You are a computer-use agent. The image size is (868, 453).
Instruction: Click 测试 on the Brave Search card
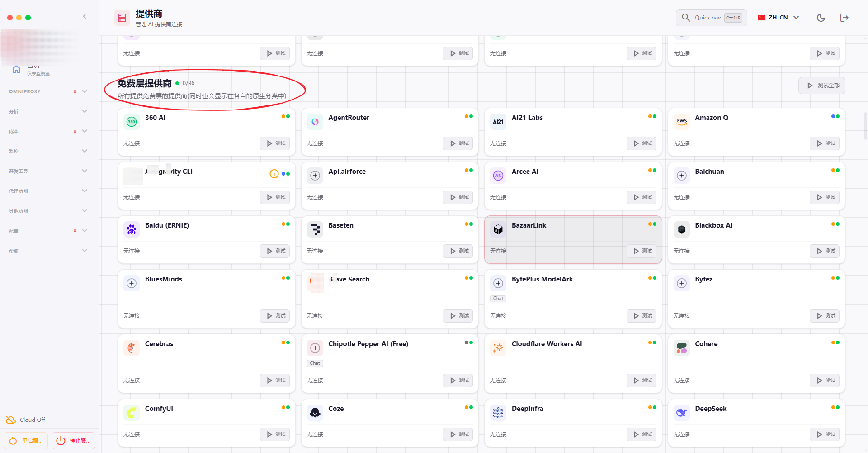458,316
